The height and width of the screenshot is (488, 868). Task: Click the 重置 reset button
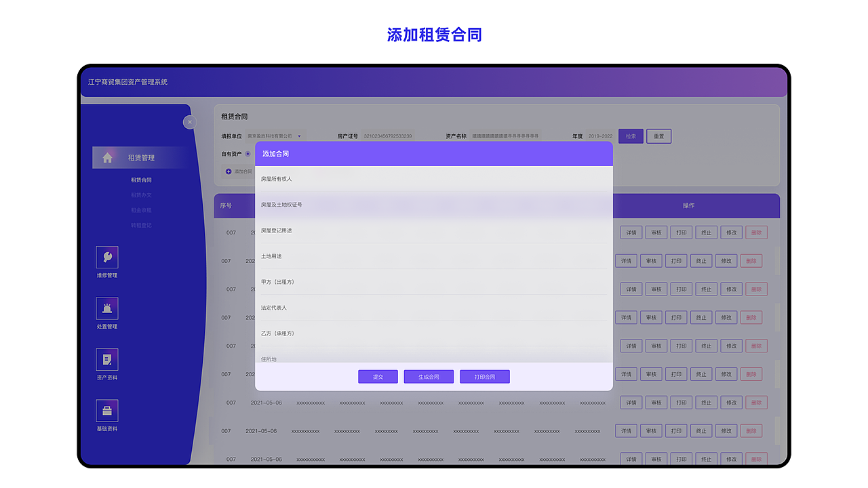[x=658, y=136]
